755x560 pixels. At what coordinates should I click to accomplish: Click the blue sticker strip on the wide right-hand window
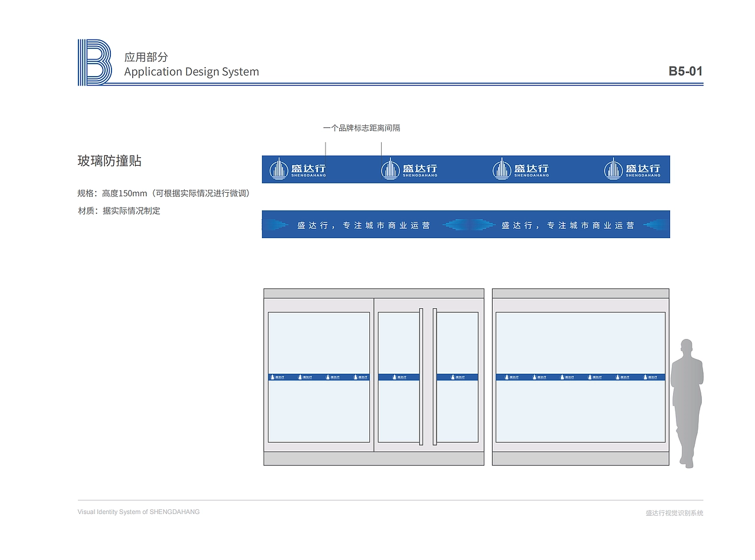pos(580,377)
